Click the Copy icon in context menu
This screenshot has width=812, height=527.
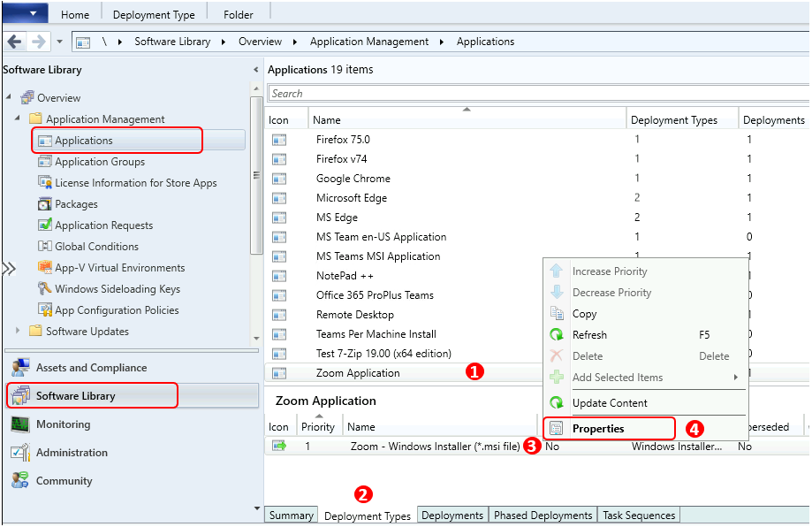[x=557, y=314]
